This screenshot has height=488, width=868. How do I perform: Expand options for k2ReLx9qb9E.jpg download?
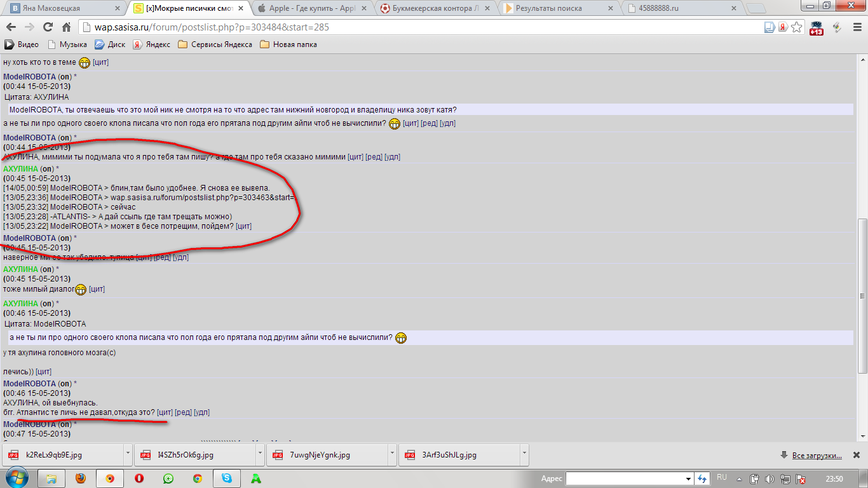point(128,455)
